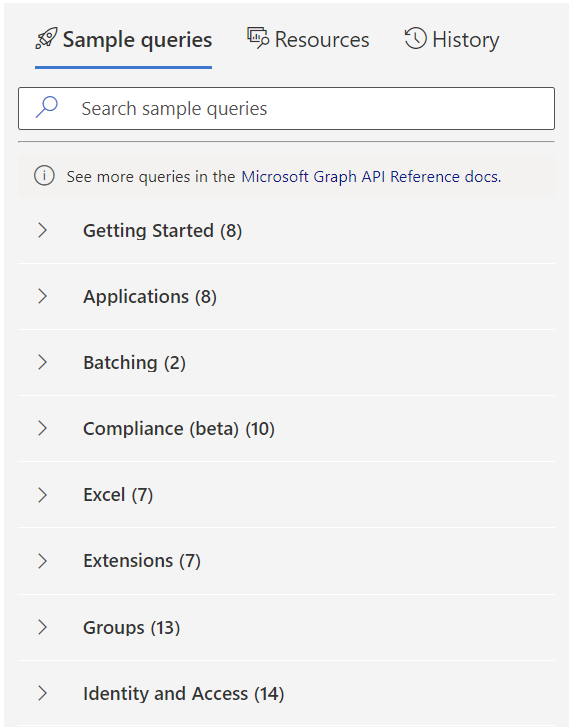Select the Extensions (7) label

(142, 561)
